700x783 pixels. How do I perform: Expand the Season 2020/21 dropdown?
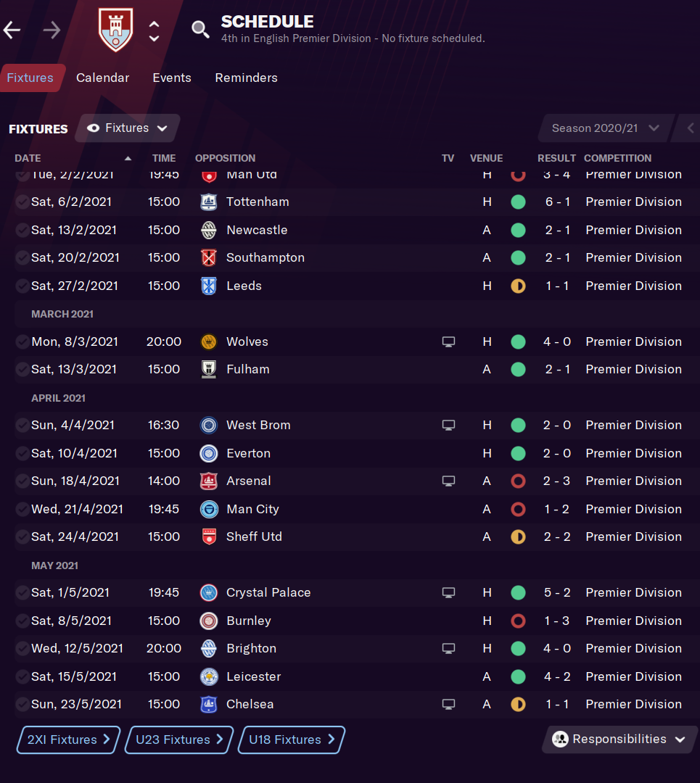(605, 128)
